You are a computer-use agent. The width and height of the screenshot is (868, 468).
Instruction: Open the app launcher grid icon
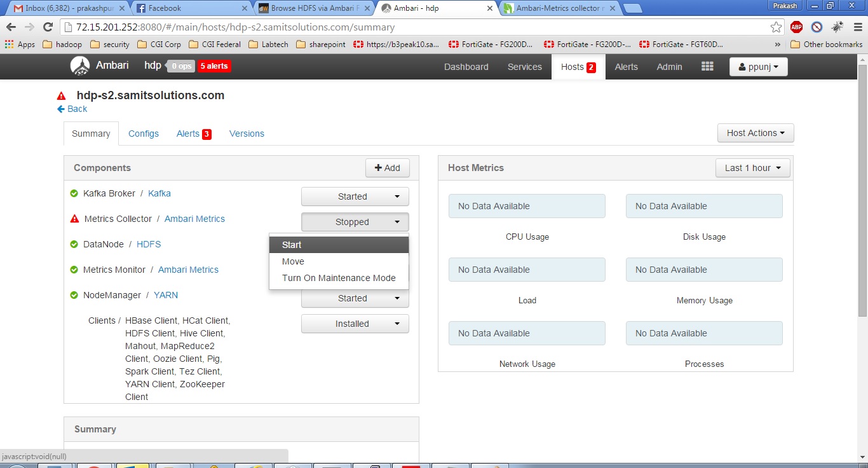pos(707,66)
